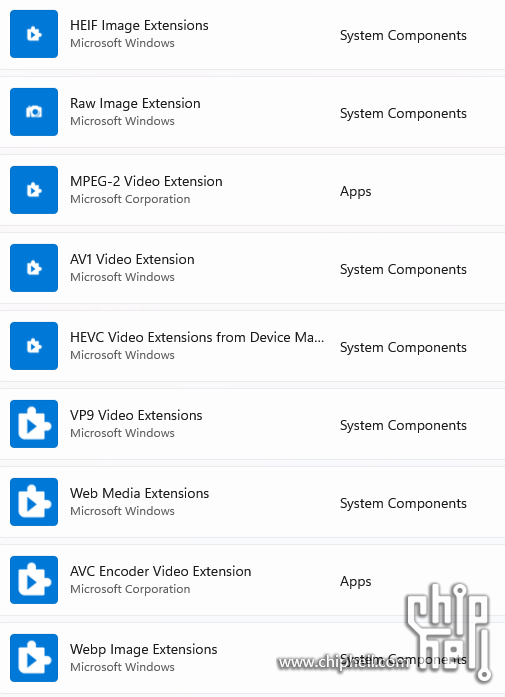Screen dimensions: 505x697
Task: Click the MPEG-2 Video Extension icon
Action: (34, 190)
